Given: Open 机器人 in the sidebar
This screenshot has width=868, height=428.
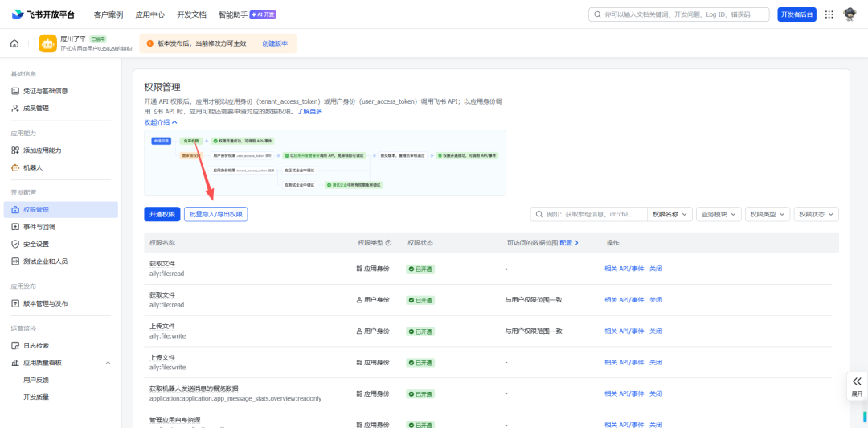Looking at the screenshot, I should pyautogui.click(x=33, y=167).
